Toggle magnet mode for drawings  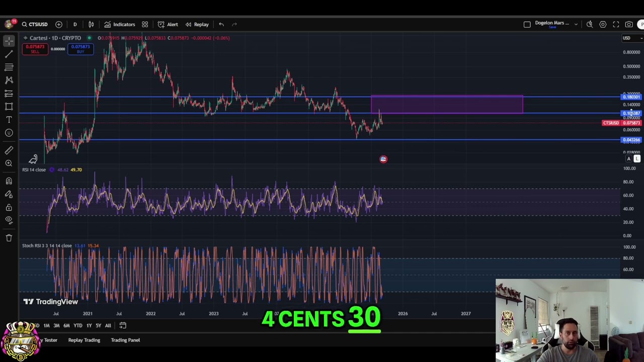(x=9, y=181)
